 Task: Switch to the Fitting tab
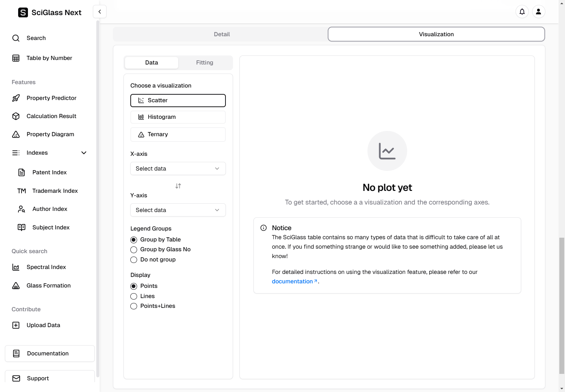204,63
